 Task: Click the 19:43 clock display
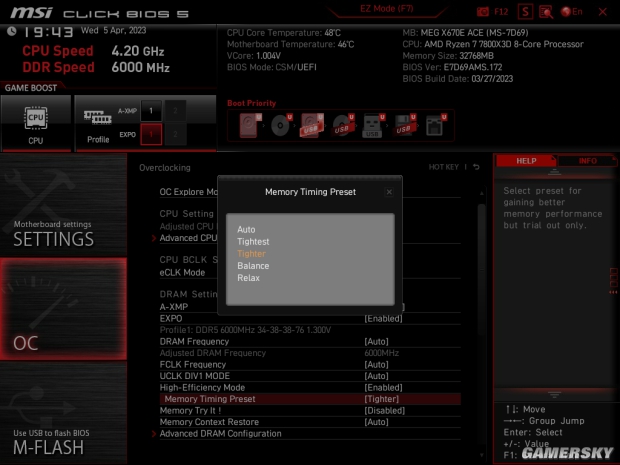coord(48,32)
